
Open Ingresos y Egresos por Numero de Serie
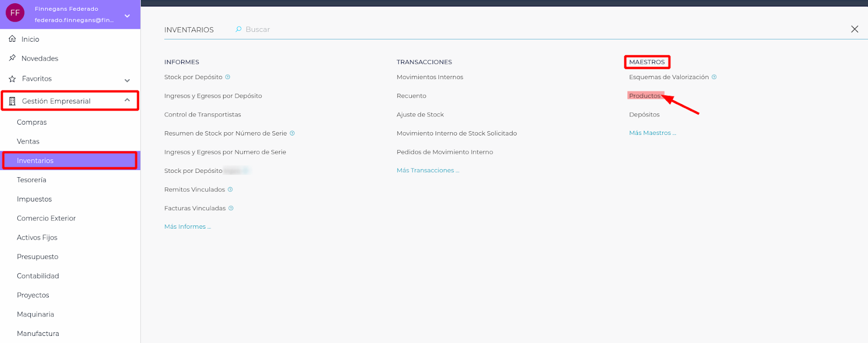tap(225, 152)
